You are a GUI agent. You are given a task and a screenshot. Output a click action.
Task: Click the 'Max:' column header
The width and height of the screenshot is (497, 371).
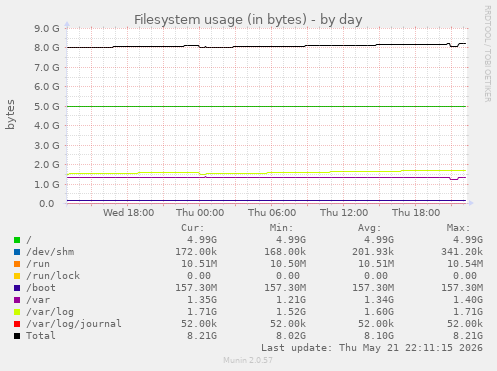[458, 228]
